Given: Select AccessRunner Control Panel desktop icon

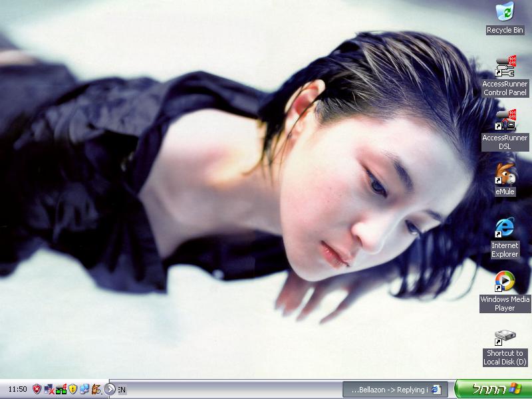Looking at the screenshot, I should tap(505, 66).
